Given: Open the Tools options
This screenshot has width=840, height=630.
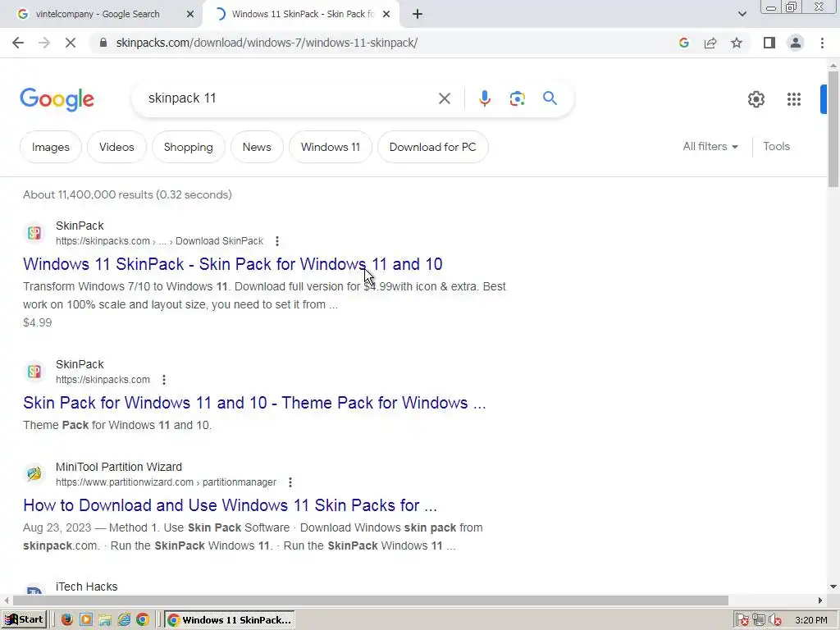Looking at the screenshot, I should click(776, 146).
